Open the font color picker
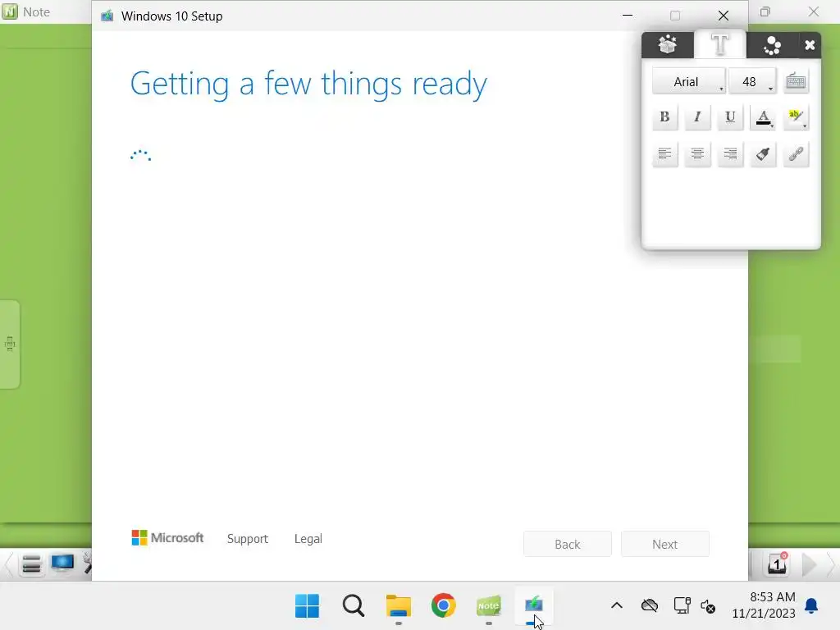Viewport: 840px width, 630px height. [764, 117]
